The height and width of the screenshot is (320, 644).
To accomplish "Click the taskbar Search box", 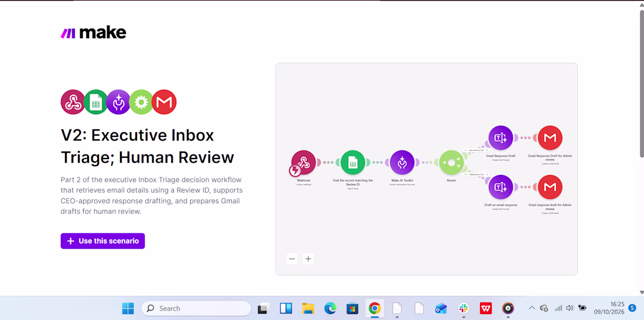I will tap(196, 308).
